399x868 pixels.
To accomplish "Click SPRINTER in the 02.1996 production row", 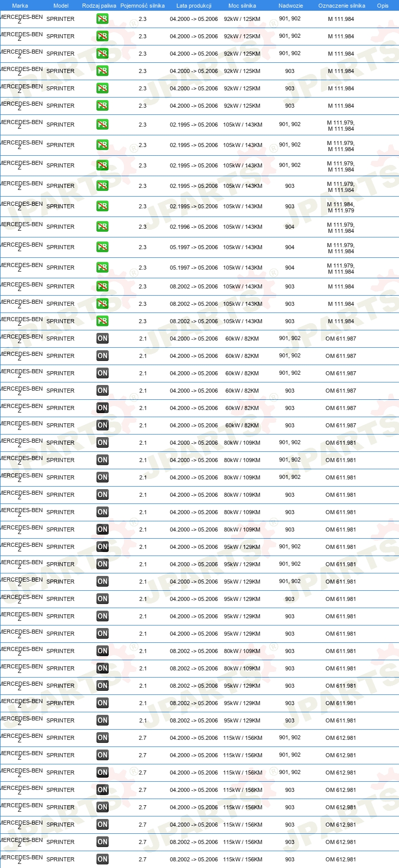I will pyautogui.click(x=60, y=227).
